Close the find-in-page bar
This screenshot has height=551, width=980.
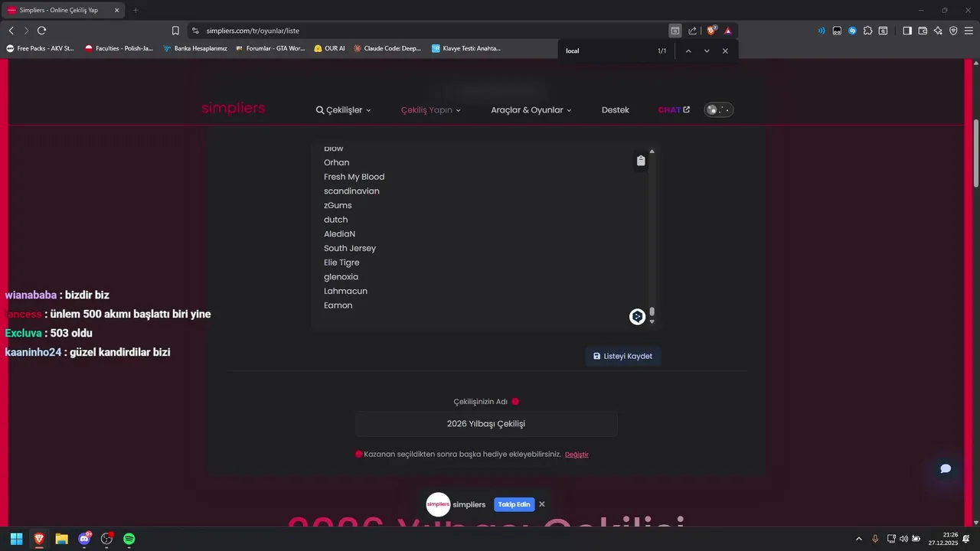pyautogui.click(x=725, y=51)
